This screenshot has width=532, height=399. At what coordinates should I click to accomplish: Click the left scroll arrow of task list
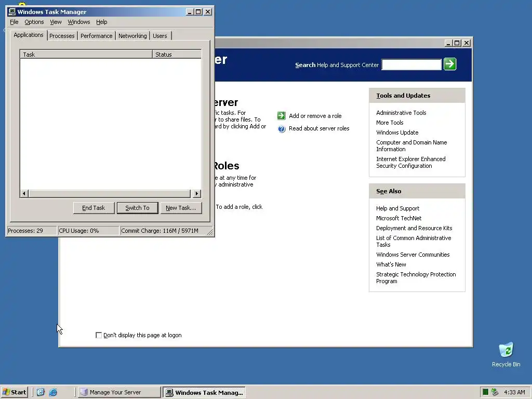[x=24, y=194]
